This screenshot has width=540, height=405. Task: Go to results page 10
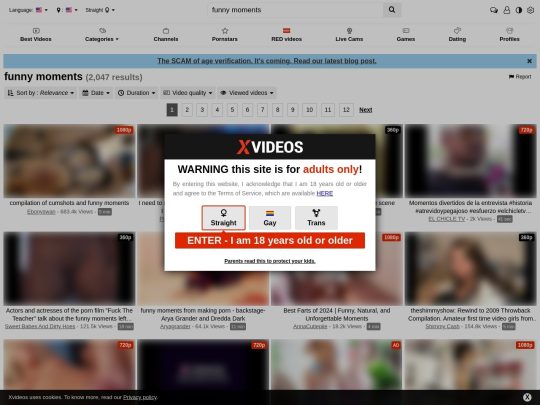pyautogui.click(x=309, y=110)
